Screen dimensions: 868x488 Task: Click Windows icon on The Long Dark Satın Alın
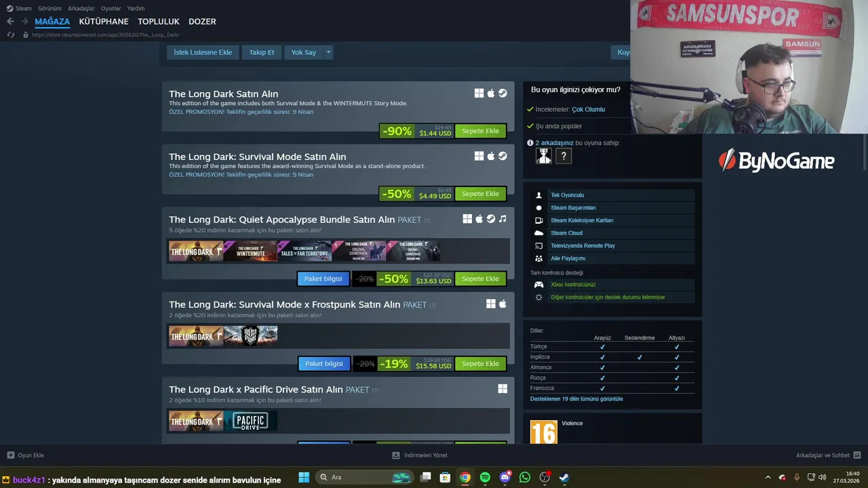pyautogui.click(x=479, y=94)
